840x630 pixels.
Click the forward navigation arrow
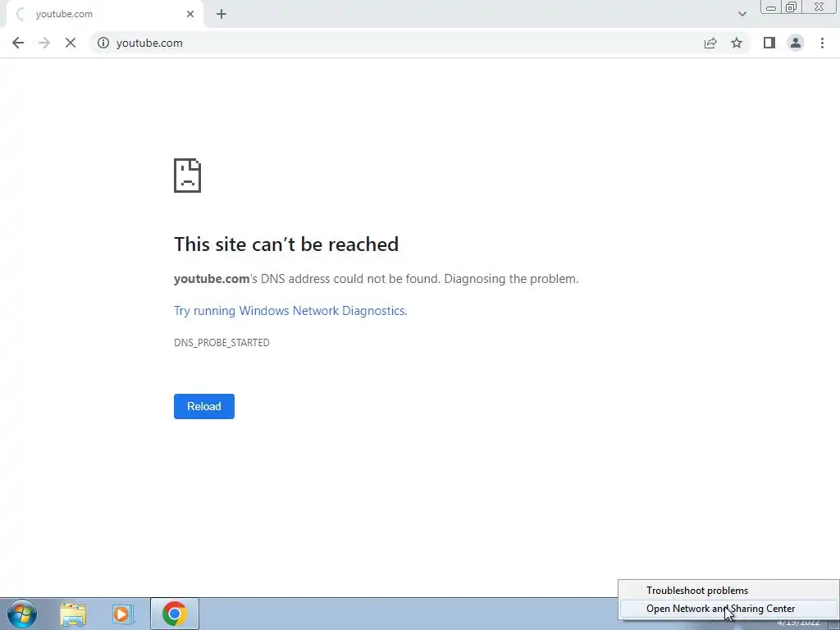click(44, 43)
